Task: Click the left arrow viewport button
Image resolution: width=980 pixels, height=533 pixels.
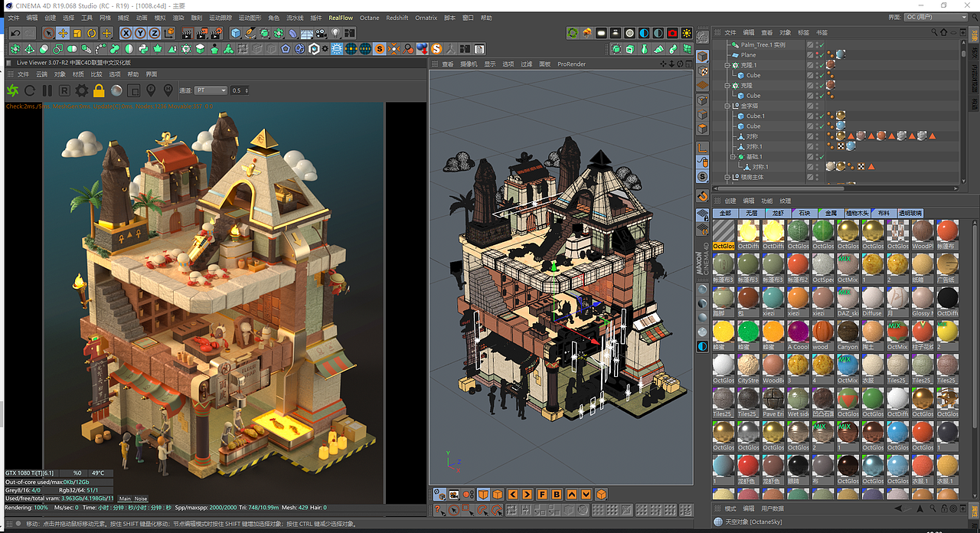Action: [x=513, y=494]
